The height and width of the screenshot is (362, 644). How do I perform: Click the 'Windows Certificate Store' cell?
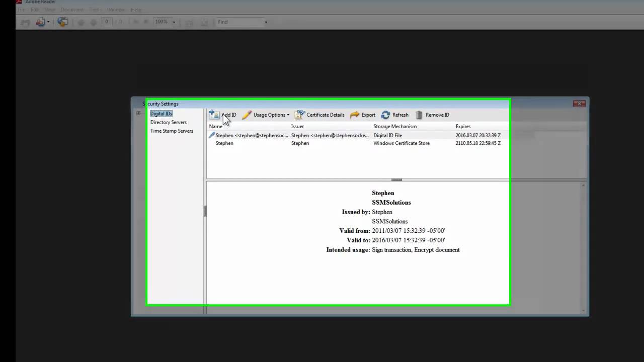pyautogui.click(x=401, y=143)
